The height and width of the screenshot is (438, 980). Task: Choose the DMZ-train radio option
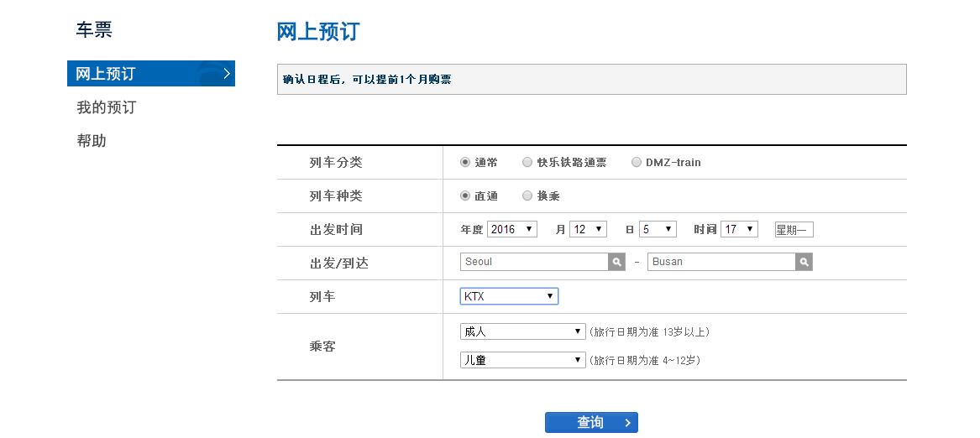[637, 163]
